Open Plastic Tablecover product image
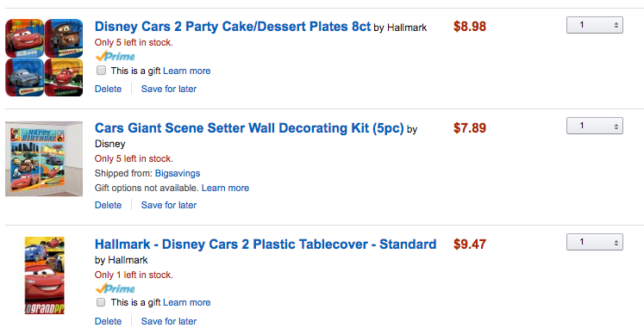644x328 pixels. click(x=44, y=275)
